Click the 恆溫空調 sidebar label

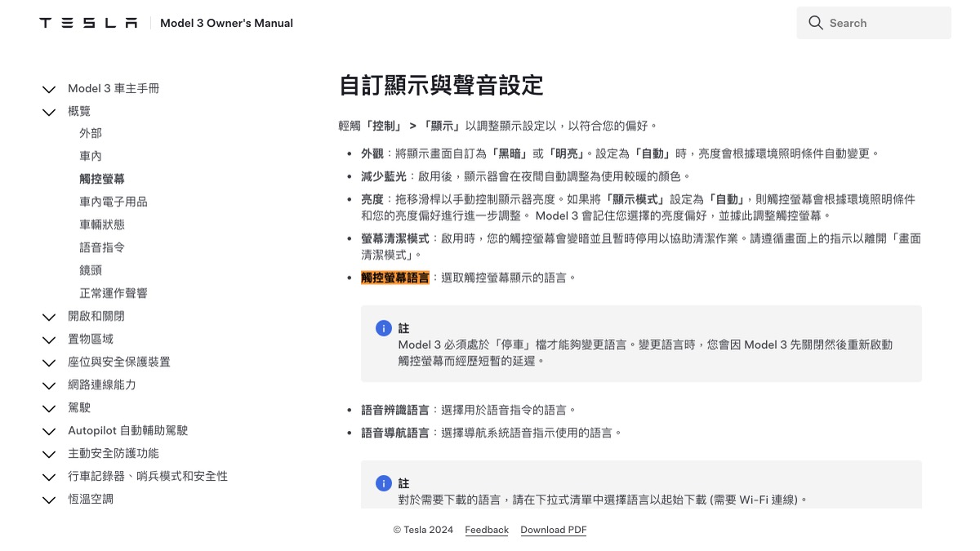point(91,499)
